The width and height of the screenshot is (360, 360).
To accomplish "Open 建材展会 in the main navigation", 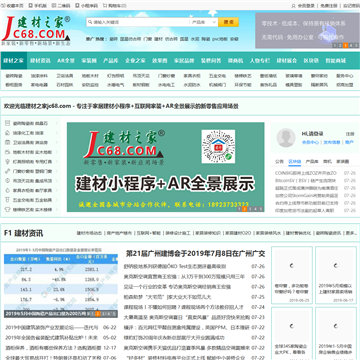I will tap(286, 61).
